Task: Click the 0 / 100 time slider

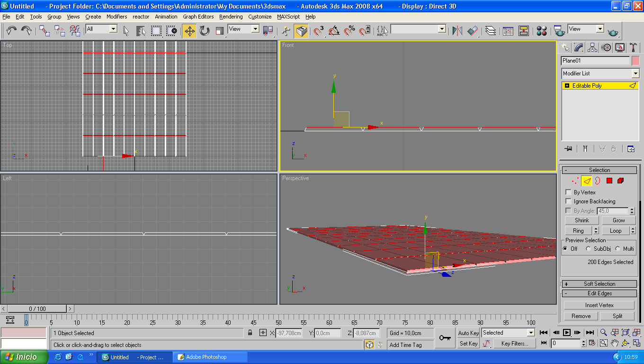Action: [x=37, y=309]
